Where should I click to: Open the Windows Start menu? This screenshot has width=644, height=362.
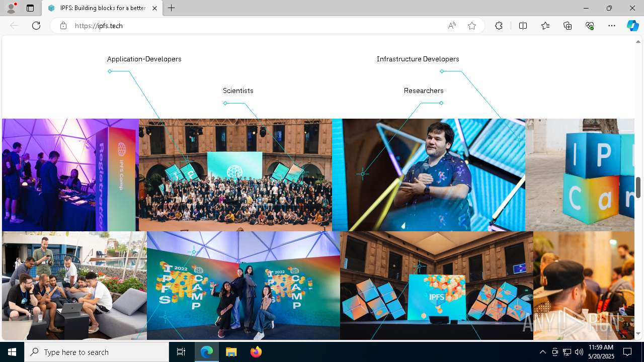point(12,352)
